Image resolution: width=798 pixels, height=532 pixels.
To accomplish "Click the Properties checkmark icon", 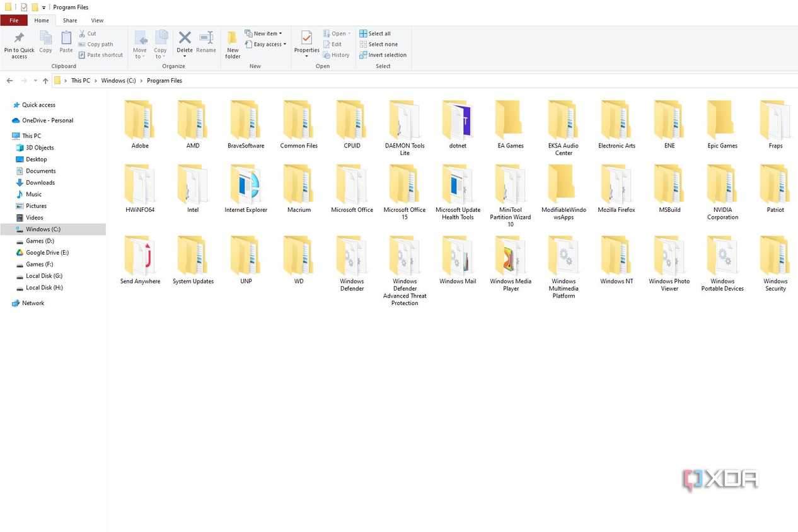I will tap(306, 37).
